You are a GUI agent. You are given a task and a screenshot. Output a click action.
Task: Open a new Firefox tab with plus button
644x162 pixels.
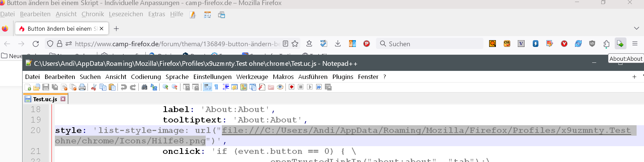(x=116, y=29)
